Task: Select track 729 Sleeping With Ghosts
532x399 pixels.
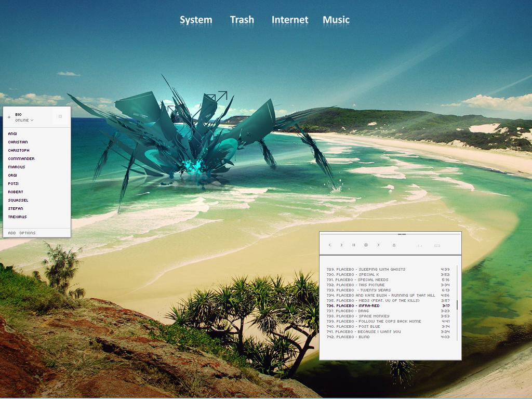Action: point(388,270)
